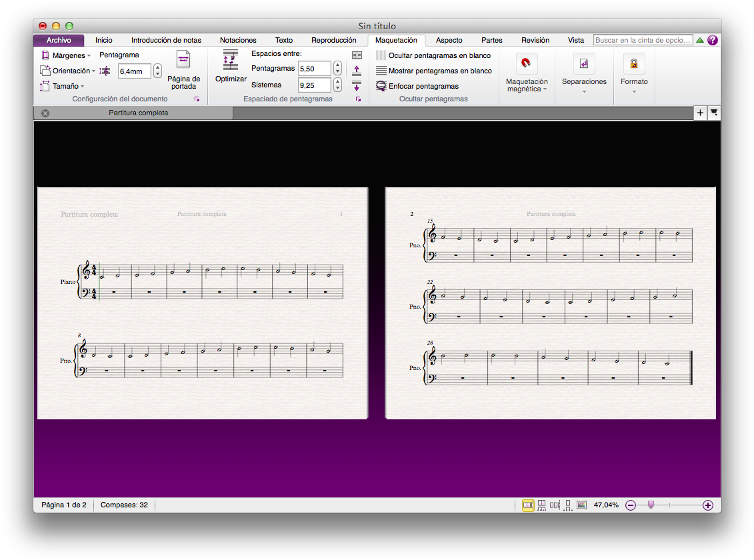The height and width of the screenshot is (560, 754).
Task: Click the Pentagramas spacing stepper
Action: 337,69
